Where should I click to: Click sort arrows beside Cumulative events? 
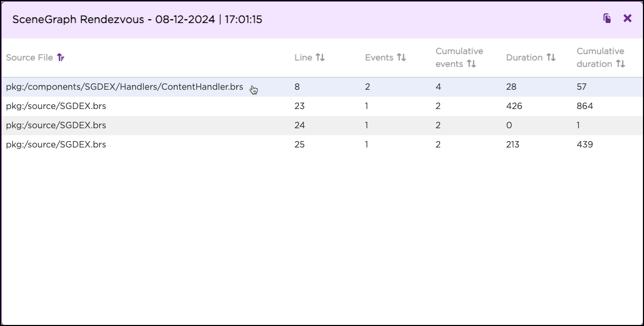point(471,64)
